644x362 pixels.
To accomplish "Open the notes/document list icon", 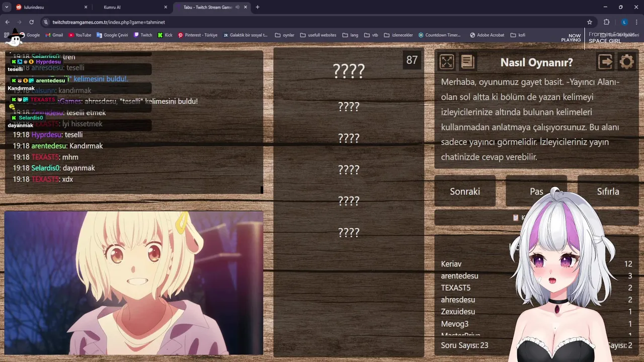I will [x=467, y=62].
